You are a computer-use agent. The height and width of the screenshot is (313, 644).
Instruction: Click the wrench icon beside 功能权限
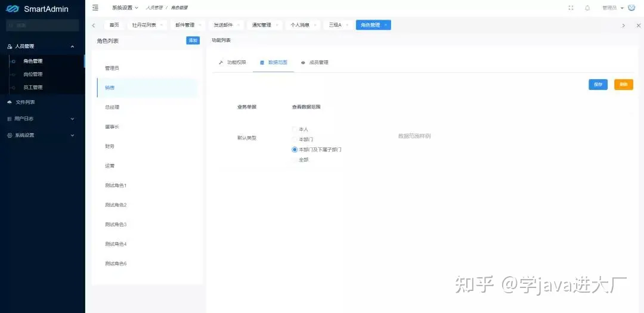pos(221,63)
